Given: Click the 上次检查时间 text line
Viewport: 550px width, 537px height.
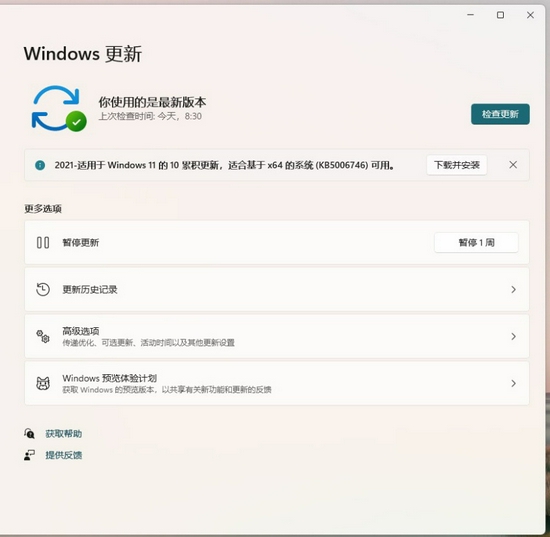Looking at the screenshot, I should 150,116.
